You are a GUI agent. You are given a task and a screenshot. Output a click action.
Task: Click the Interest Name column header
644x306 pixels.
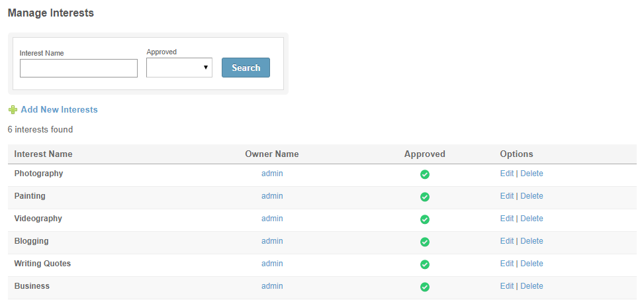(43, 154)
